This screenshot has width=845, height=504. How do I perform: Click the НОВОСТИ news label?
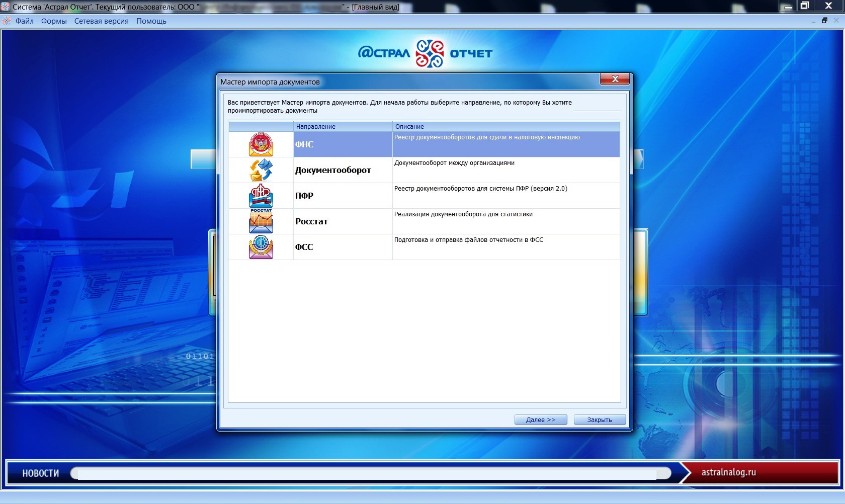coord(41,473)
